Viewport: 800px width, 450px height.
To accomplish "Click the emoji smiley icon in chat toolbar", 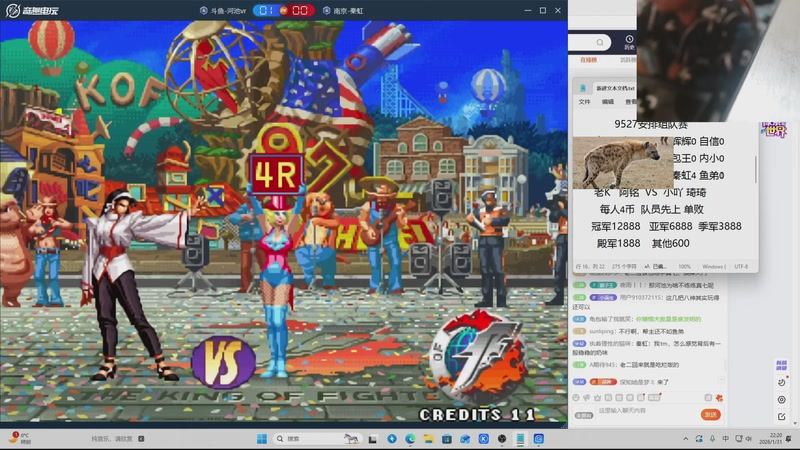I will (576, 397).
